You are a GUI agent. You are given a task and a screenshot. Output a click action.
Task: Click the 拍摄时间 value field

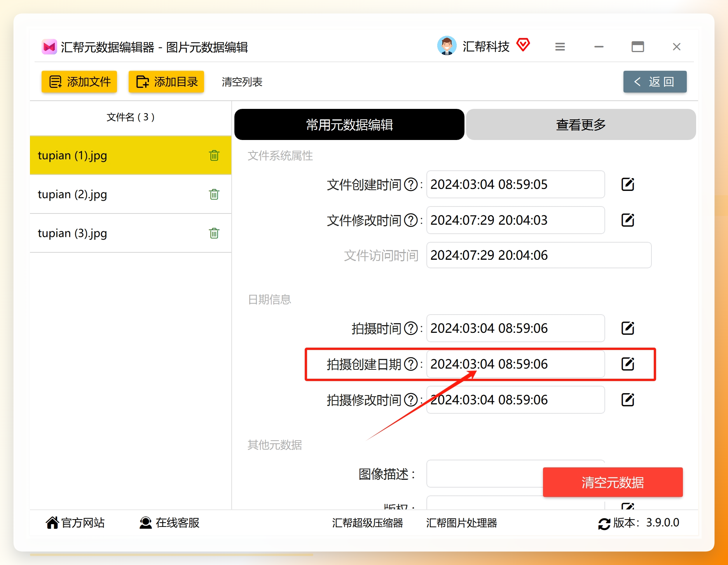pyautogui.click(x=515, y=328)
